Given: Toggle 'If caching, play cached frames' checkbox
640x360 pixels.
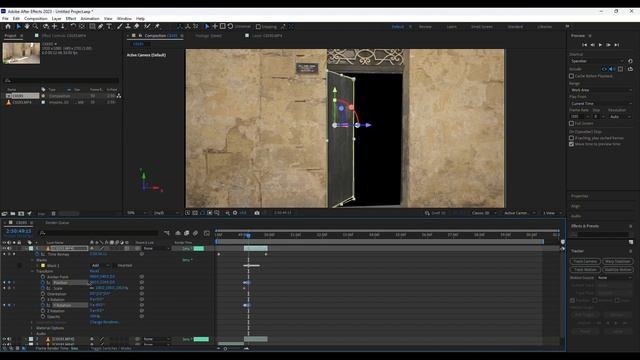Looking at the screenshot, I should pyautogui.click(x=571, y=138).
